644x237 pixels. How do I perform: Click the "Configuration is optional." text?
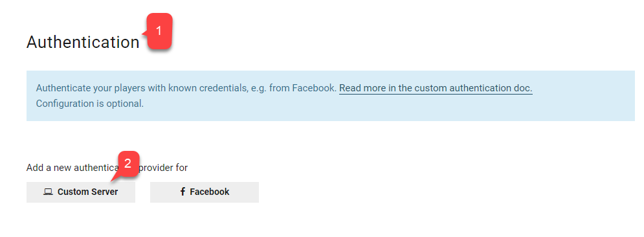90,104
